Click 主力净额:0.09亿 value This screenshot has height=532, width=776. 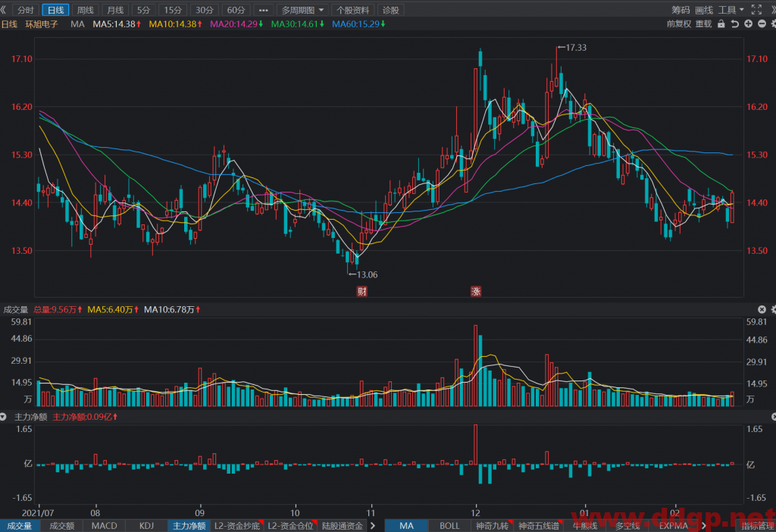click(85, 417)
